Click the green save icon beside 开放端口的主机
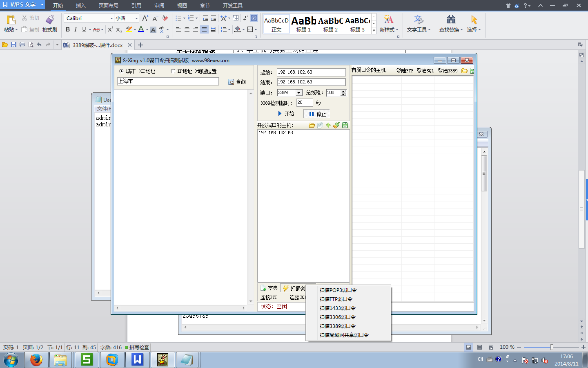Viewport: 588px width, 368px height. (x=345, y=125)
